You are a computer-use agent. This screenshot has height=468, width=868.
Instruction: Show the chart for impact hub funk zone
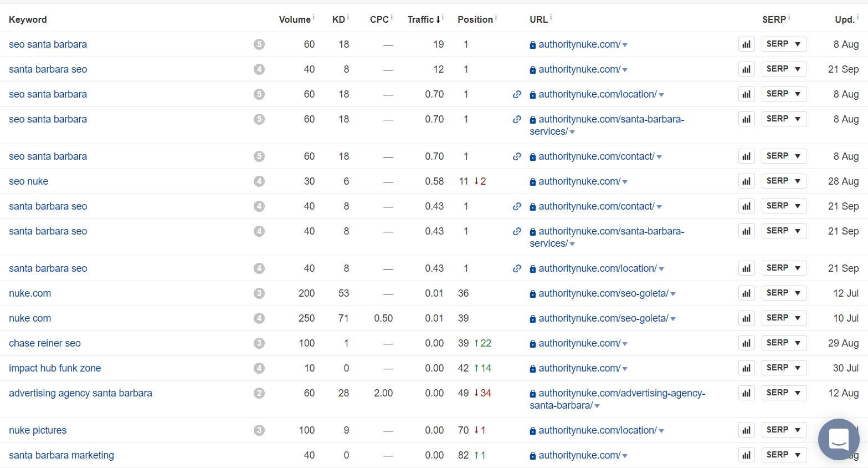tap(746, 368)
